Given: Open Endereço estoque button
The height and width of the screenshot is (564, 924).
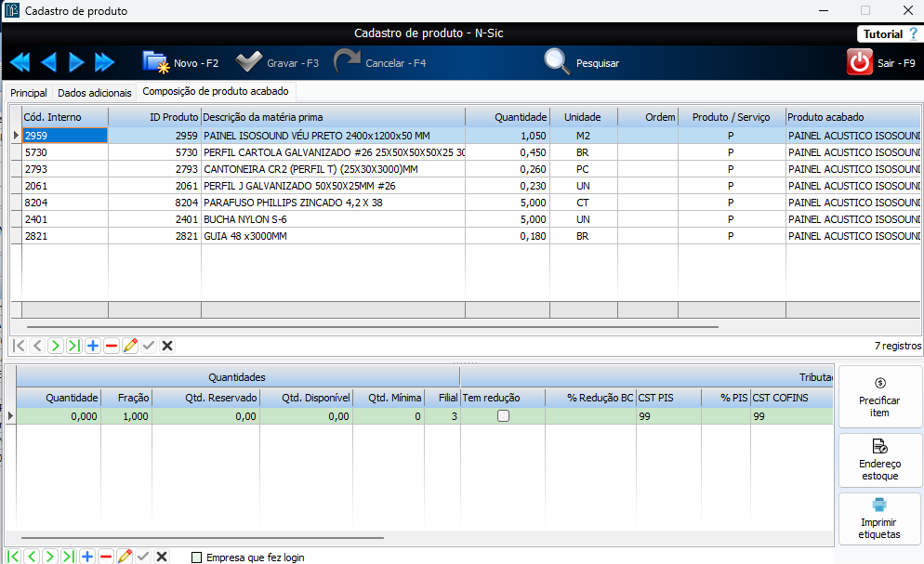Looking at the screenshot, I should (x=879, y=460).
